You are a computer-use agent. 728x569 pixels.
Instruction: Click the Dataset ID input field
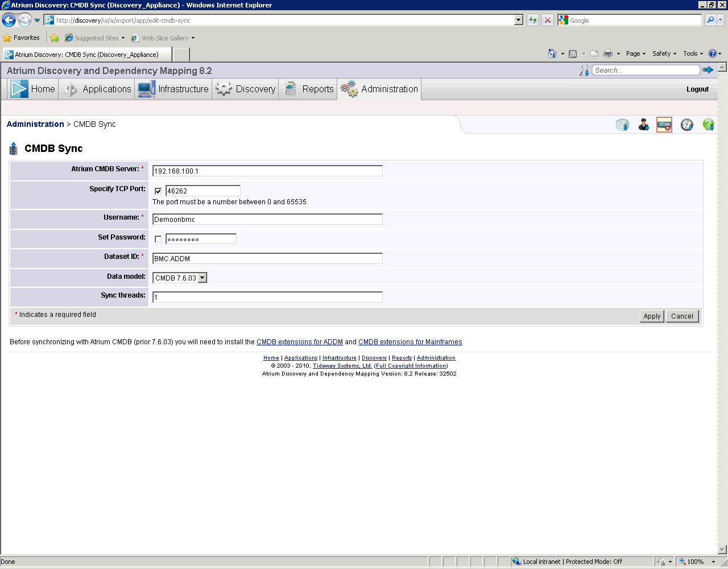267,258
